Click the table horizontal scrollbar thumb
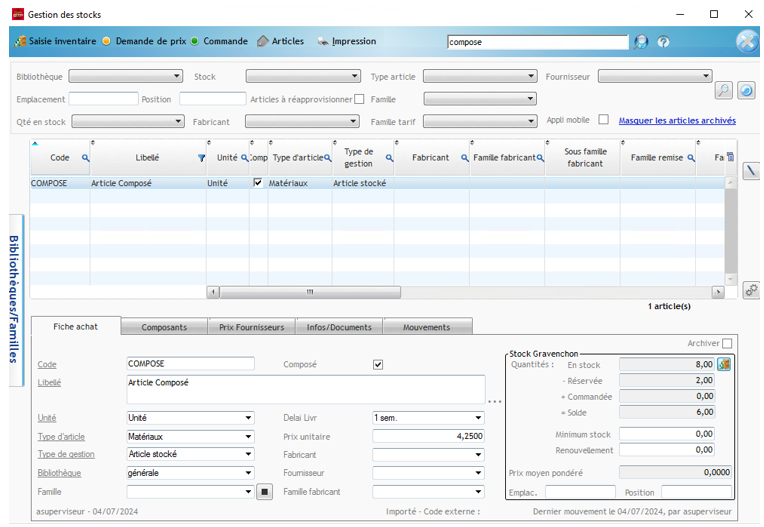 click(310, 292)
